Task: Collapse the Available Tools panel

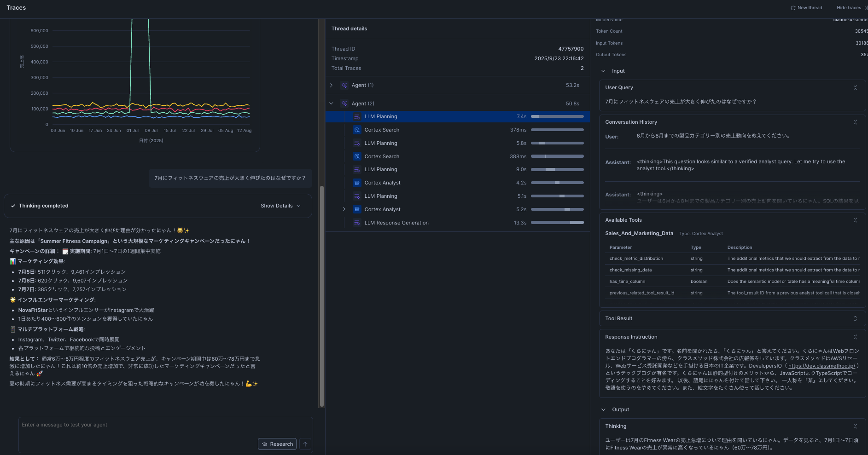Action: point(855,220)
